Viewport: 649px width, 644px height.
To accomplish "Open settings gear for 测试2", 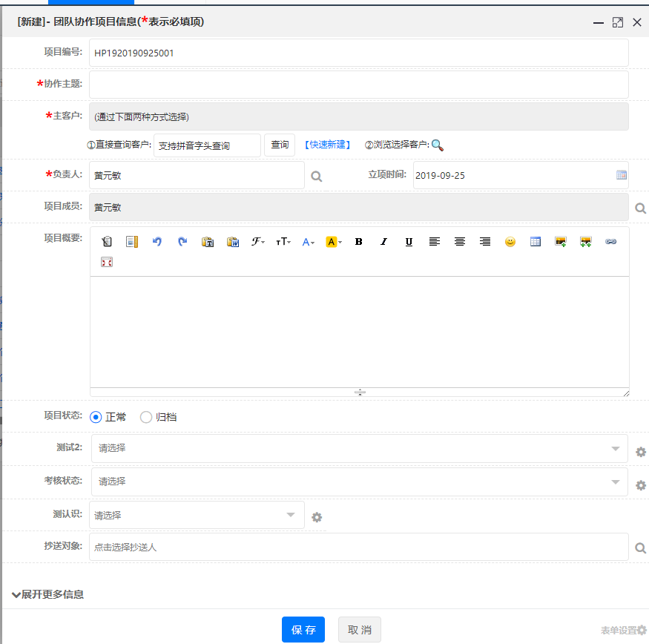I will pyautogui.click(x=641, y=452).
